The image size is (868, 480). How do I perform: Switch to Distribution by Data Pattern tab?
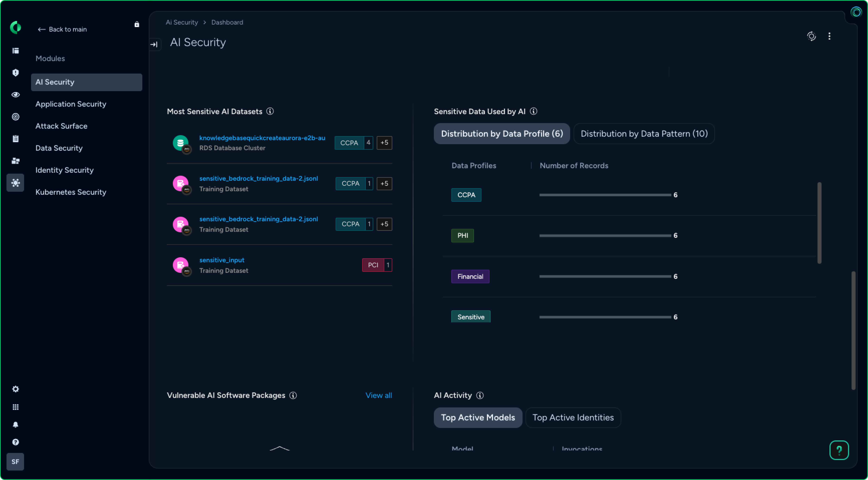click(x=644, y=134)
